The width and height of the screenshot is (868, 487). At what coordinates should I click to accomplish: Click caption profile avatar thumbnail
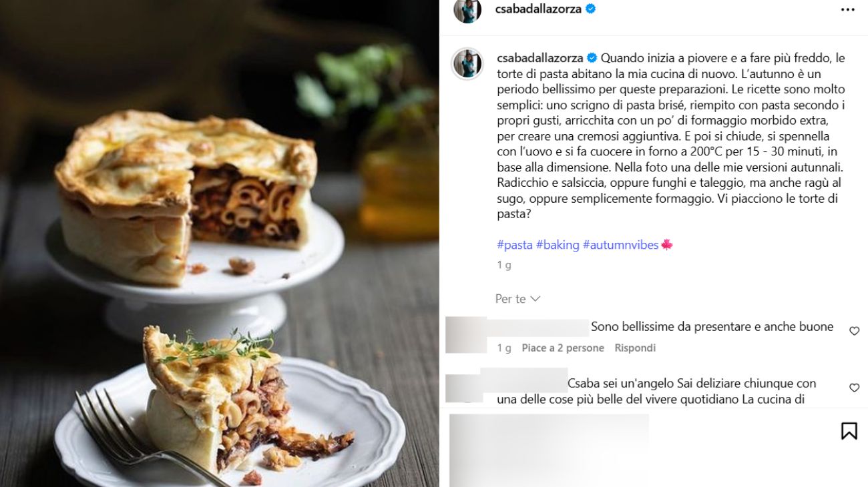pos(467,64)
